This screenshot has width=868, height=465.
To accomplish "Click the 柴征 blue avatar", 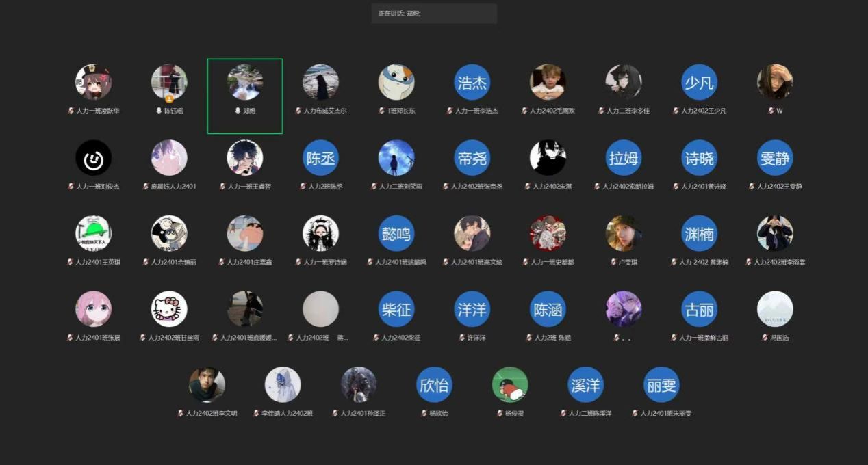I will click(x=396, y=309).
